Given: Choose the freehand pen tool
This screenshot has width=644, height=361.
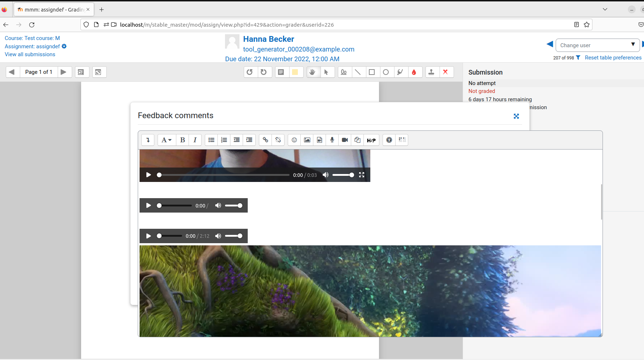Looking at the screenshot, I should tap(344, 72).
